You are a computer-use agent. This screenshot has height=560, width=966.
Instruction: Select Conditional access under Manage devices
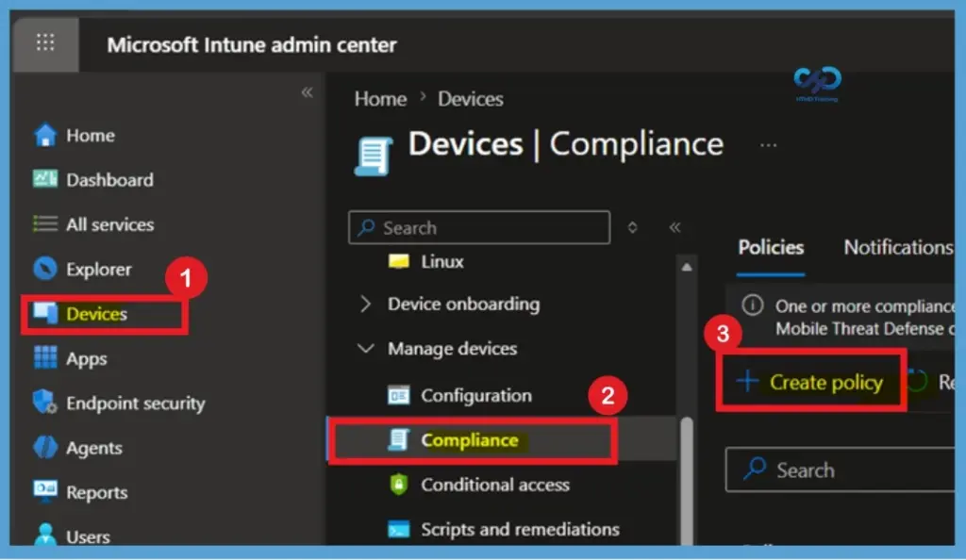click(495, 485)
